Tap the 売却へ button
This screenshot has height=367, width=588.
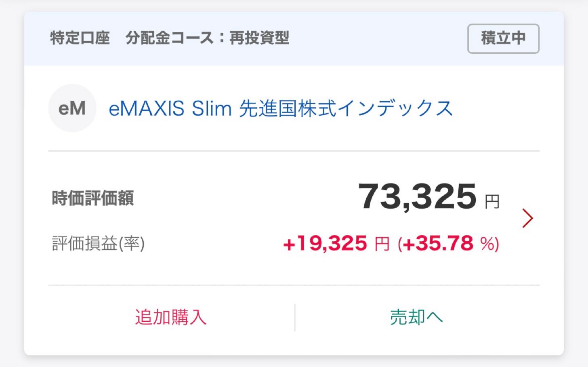click(416, 317)
